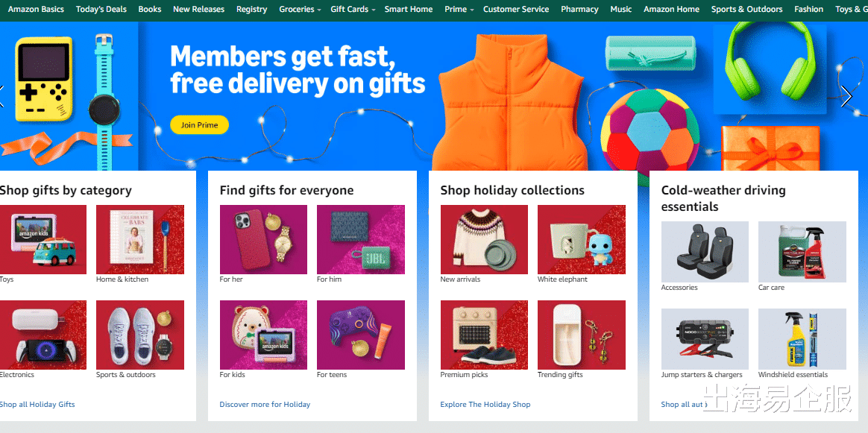Screen dimensions: 868x433
Task: Open the Windshield essentials thumbnail
Action: click(x=802, y=339)
